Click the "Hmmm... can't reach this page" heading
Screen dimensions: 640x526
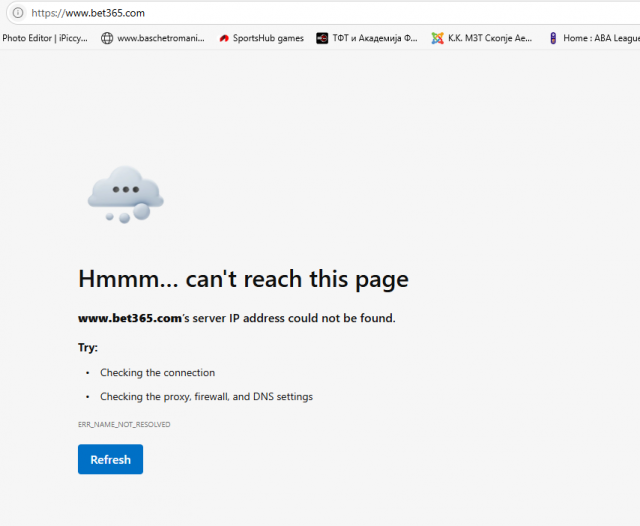243,279
